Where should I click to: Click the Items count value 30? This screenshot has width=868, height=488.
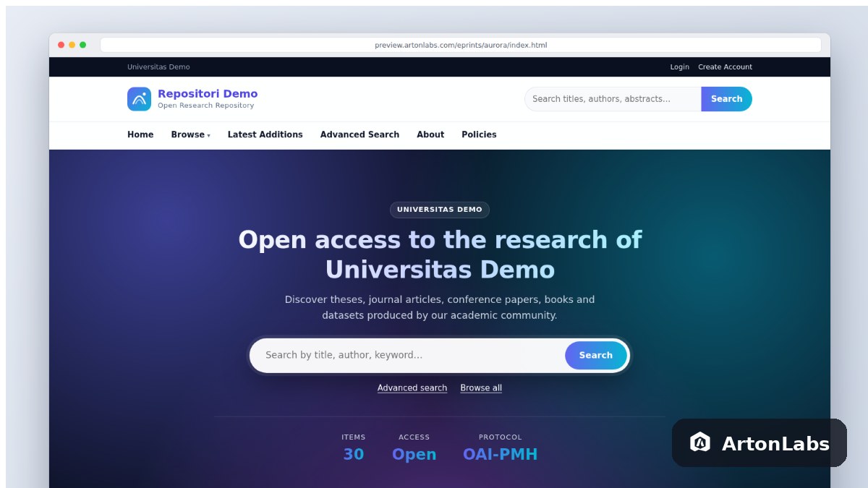click(x=354, y=454)
